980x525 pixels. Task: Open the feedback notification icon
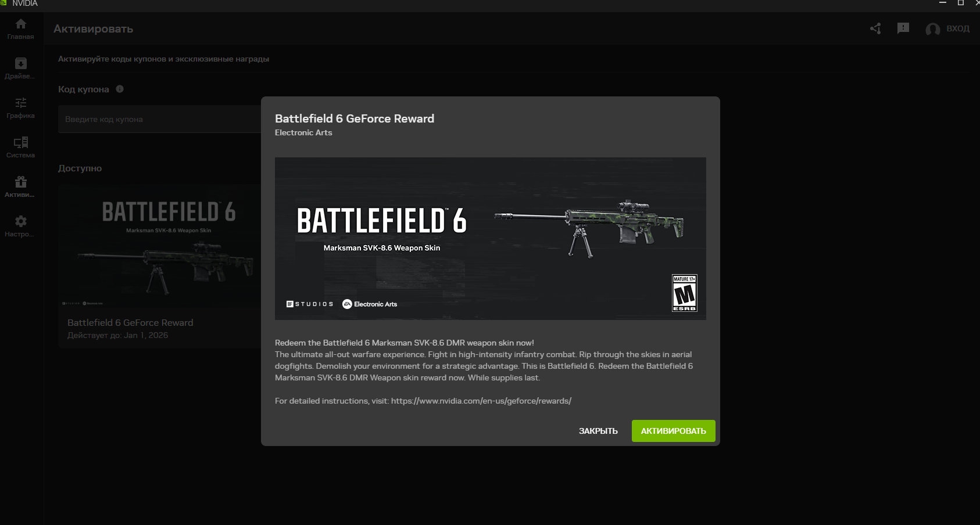click(903, 28)
